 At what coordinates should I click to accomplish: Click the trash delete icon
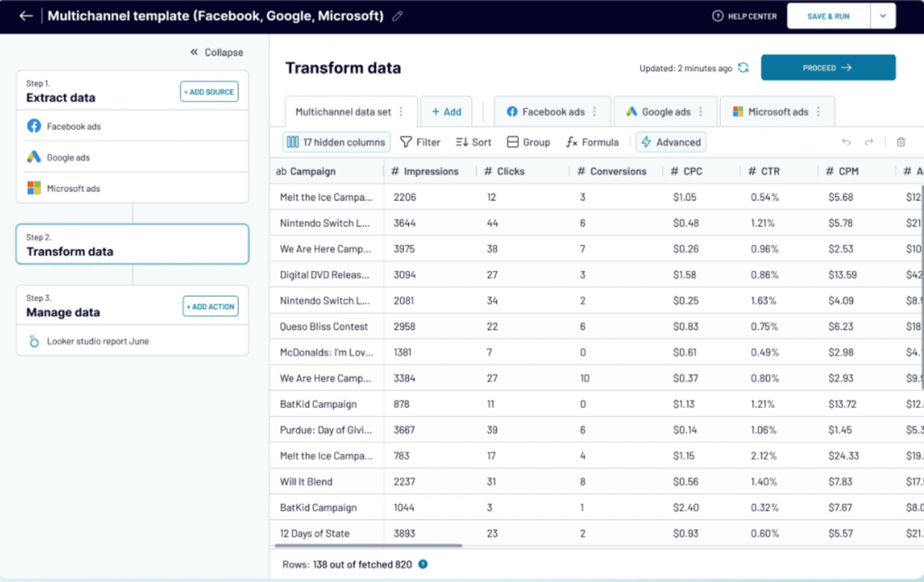coord(901,142)
